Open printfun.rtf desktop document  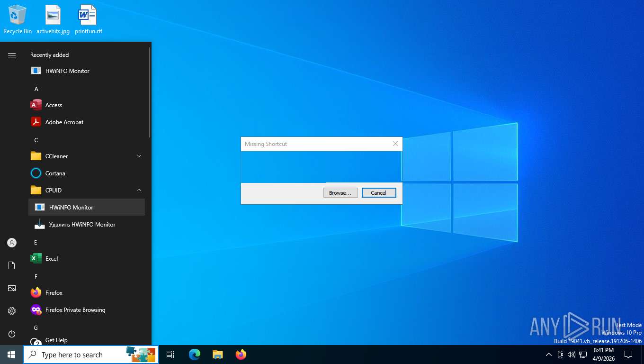pyautogui.click(x=88, y=19)
